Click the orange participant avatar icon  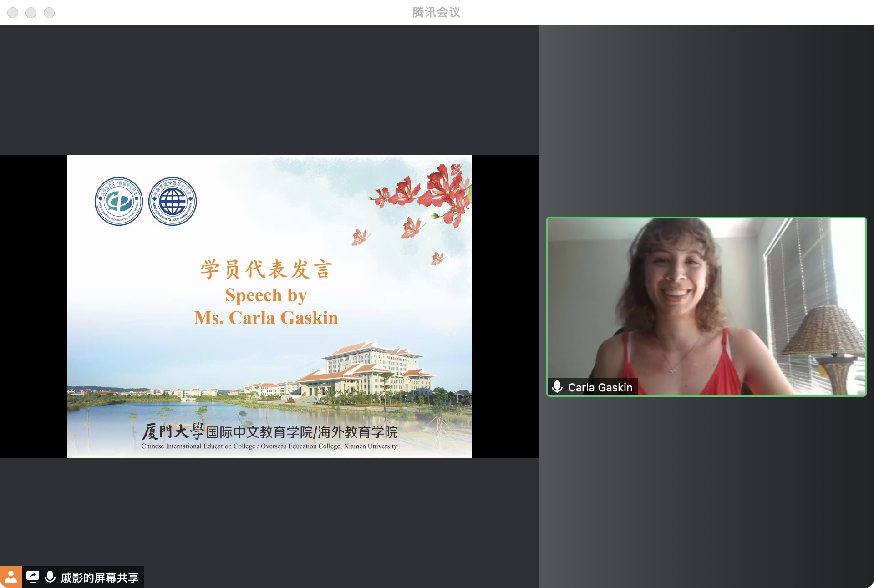tap(11, 577)
